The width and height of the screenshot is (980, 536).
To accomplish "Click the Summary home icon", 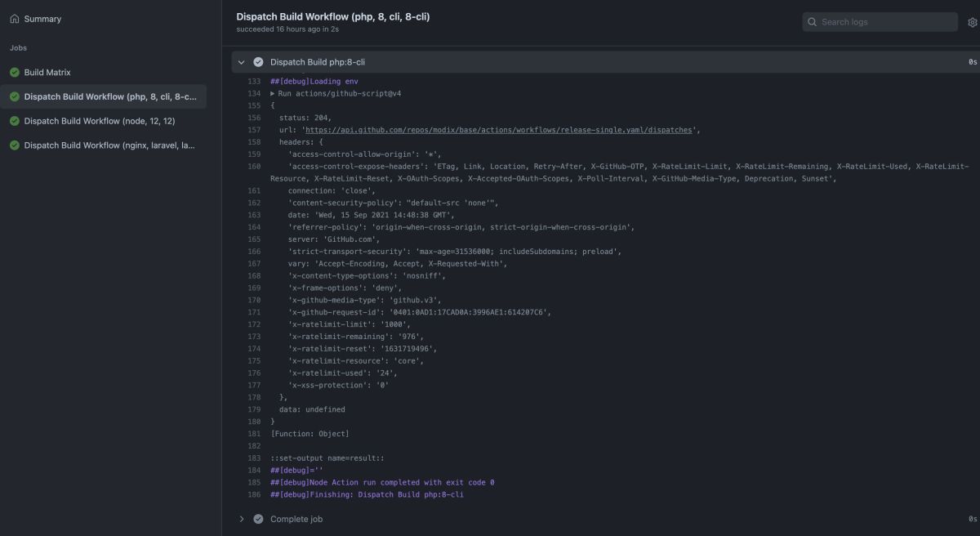I will tap(15, 19).
